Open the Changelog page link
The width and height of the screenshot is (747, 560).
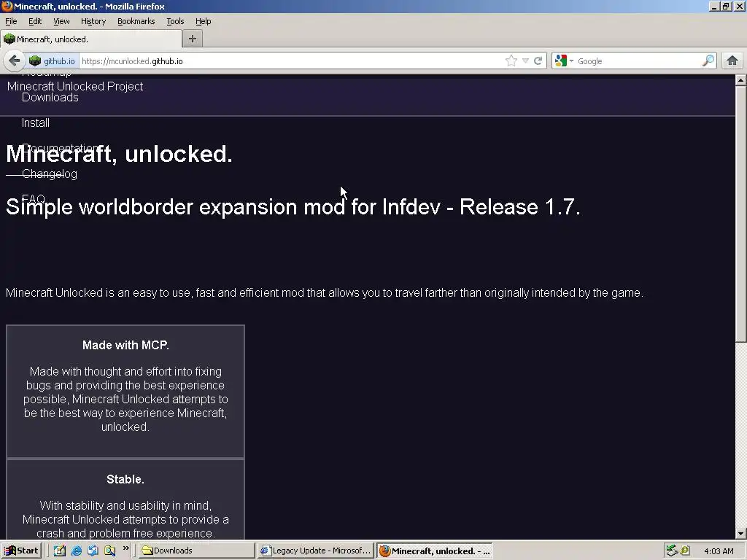pos(50,174)
